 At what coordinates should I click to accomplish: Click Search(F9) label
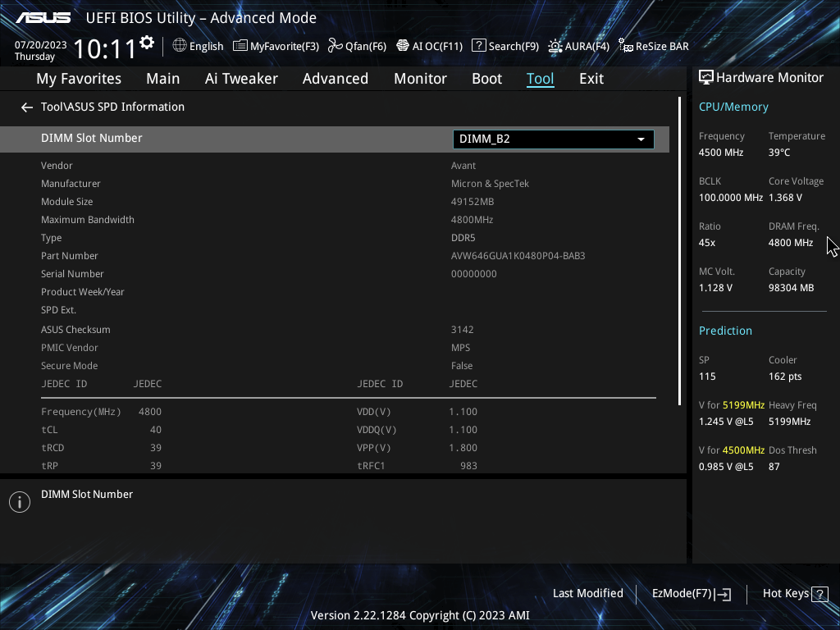click(x=514, y=46)
